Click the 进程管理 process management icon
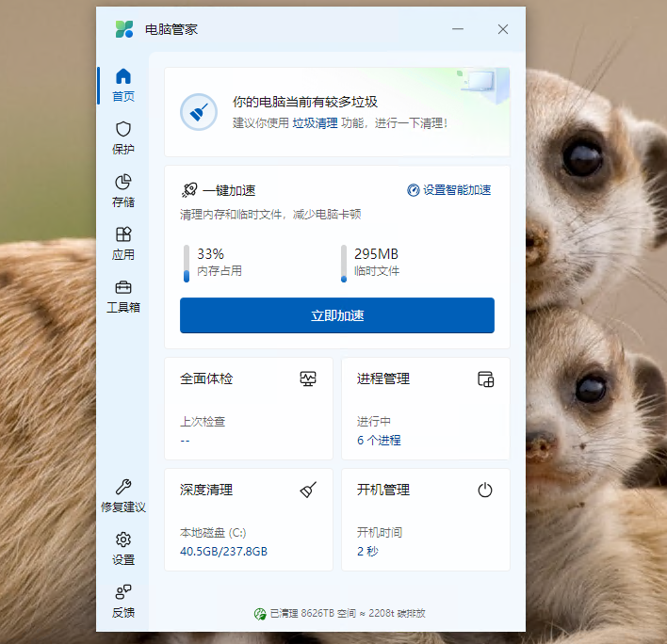Viewport: 667px width, 644px height. coord(485,379)
